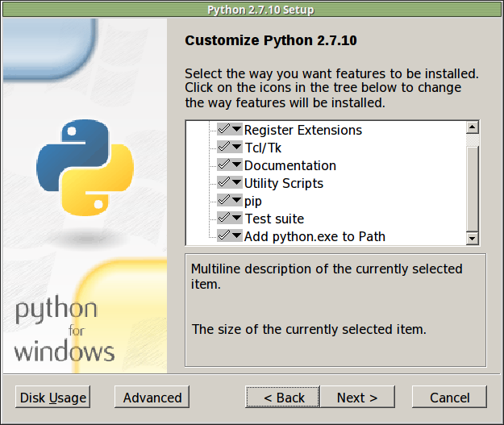Go back with the < Back button
This screenshot has width=504, height=425.
click(282, 398)
